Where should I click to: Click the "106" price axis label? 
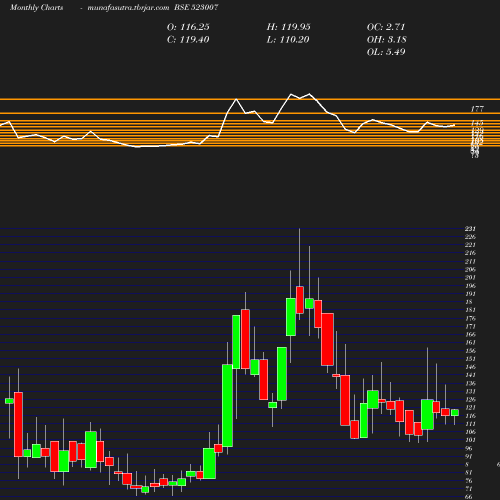470,432
